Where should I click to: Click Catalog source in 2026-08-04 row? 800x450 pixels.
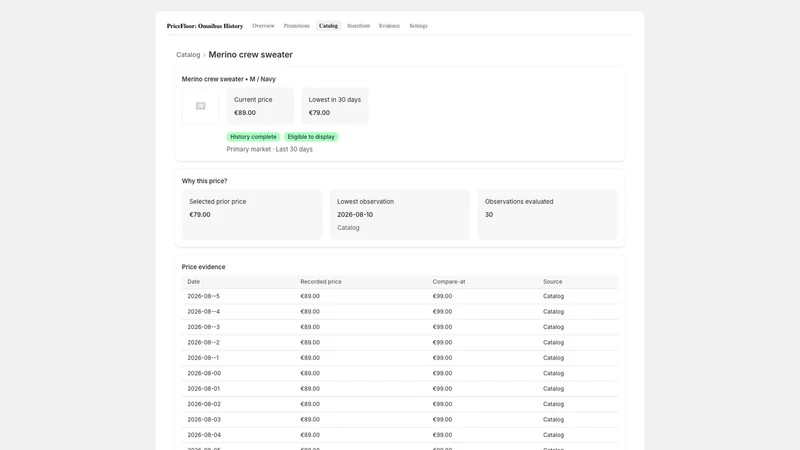[554, 435]
